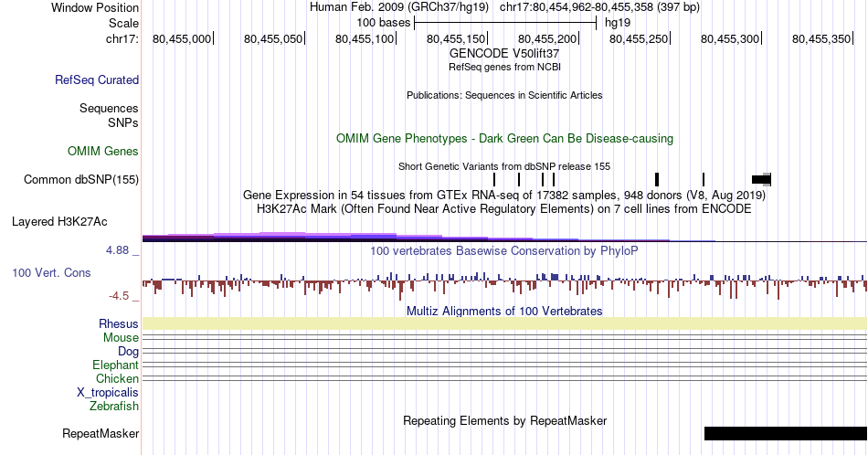
Task: Click the RepeatMasker track label
Action: pyautogui.click(x=101, y=433)
